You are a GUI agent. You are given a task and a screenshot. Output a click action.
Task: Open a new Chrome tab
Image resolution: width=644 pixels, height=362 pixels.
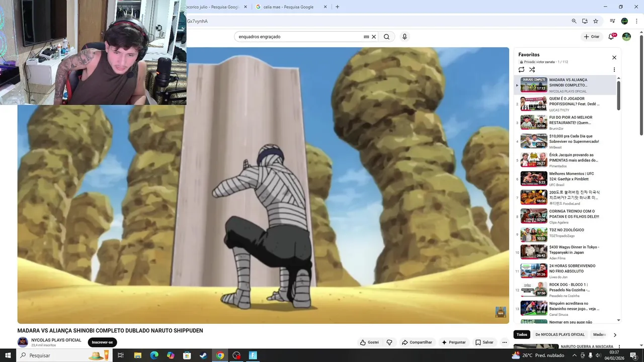337,7
